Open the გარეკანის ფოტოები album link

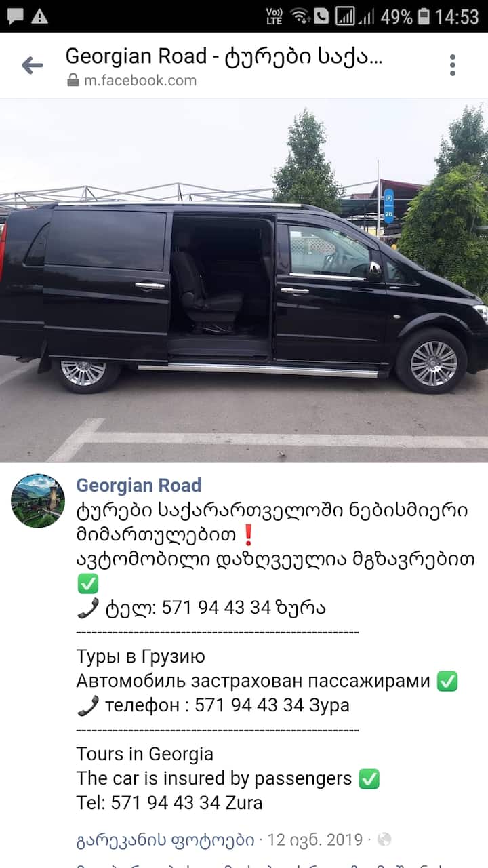click(165, 840)
